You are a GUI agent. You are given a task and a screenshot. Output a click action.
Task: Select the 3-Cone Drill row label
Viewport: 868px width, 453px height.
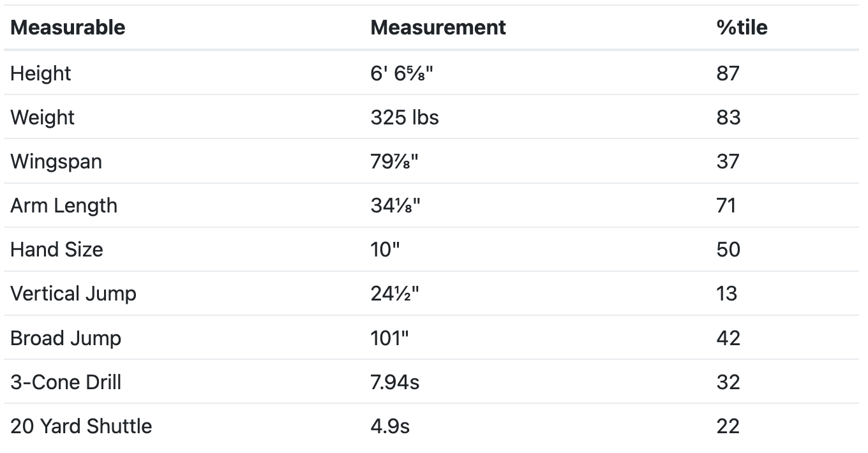pyautogui.click(x=66, y=382)
